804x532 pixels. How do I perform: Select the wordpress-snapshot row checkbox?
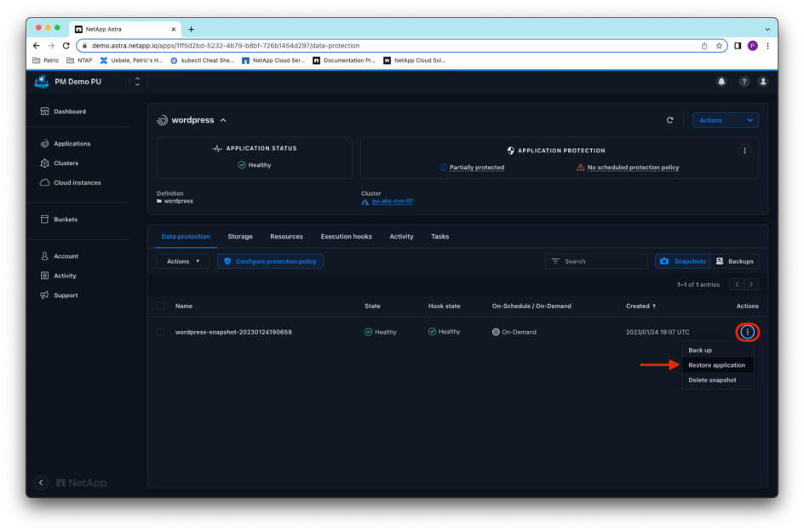[x=160, y=332]
